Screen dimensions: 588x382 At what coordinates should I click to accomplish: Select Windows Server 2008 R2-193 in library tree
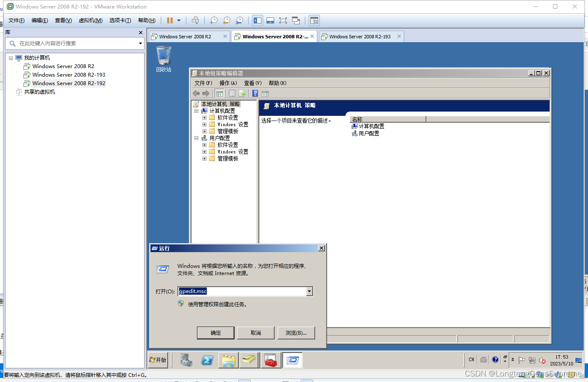pyautogui.click(x=69, y=75)
